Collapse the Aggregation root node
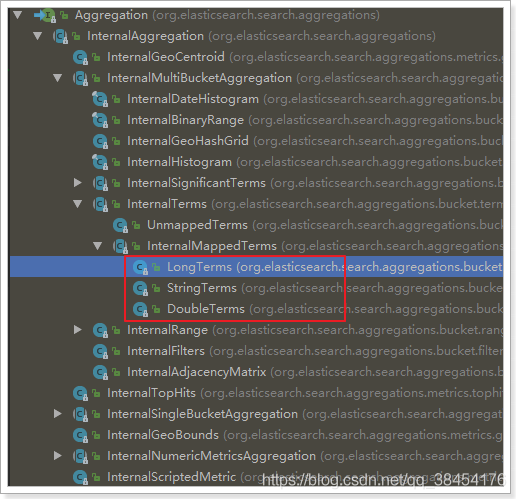The image size is (516, 499). 17,15
